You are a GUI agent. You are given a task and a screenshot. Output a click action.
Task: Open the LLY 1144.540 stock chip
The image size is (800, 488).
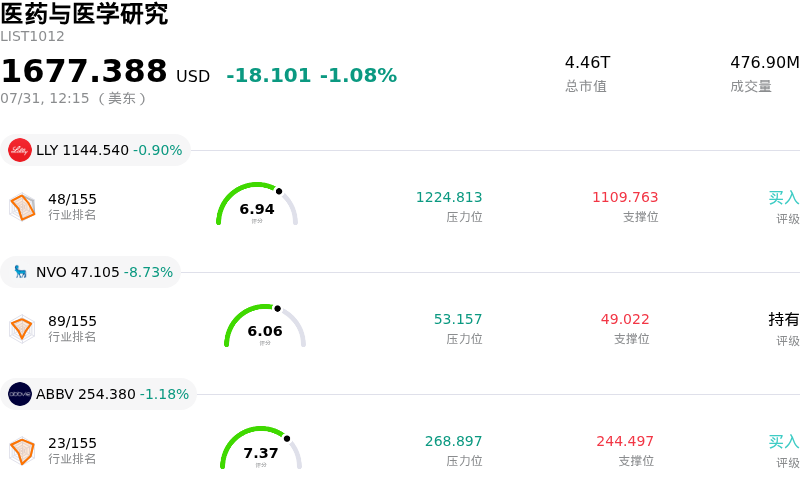click(95, 150)
